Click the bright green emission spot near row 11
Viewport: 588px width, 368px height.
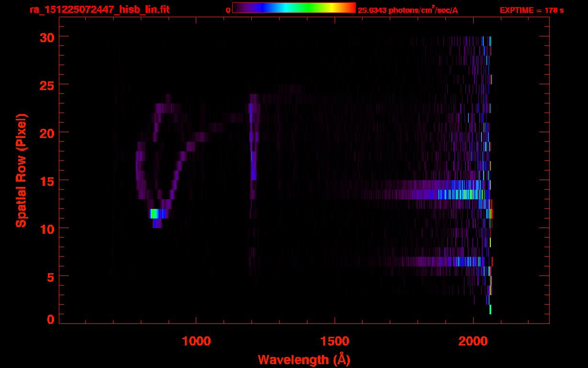154,214
